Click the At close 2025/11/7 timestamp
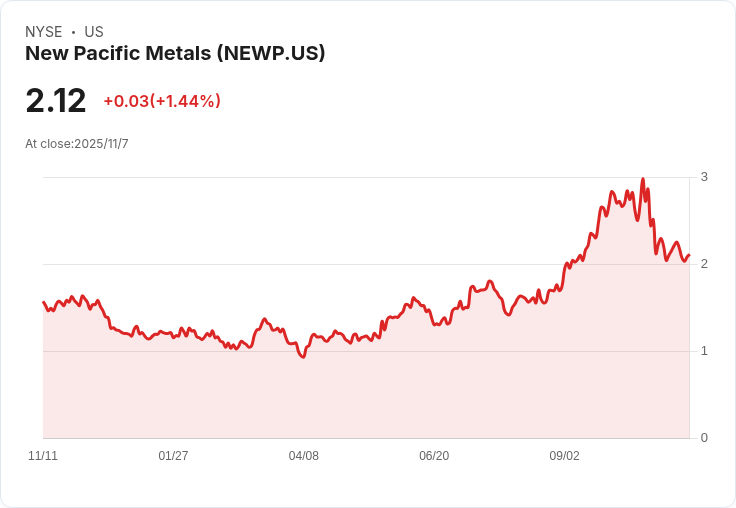Viewport: 736px width, 508px height. (x=77, y=144)
